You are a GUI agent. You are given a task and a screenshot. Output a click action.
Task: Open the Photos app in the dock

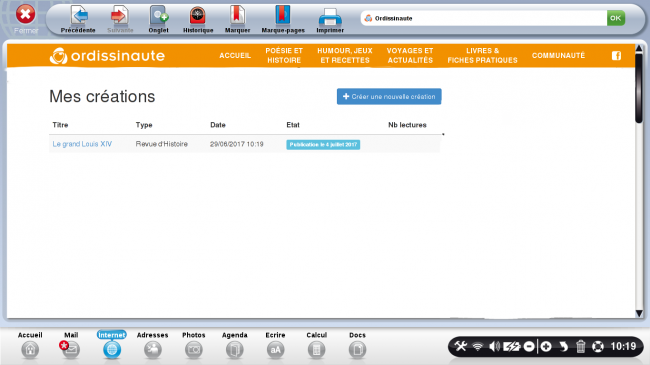click(x=194, y=345)
